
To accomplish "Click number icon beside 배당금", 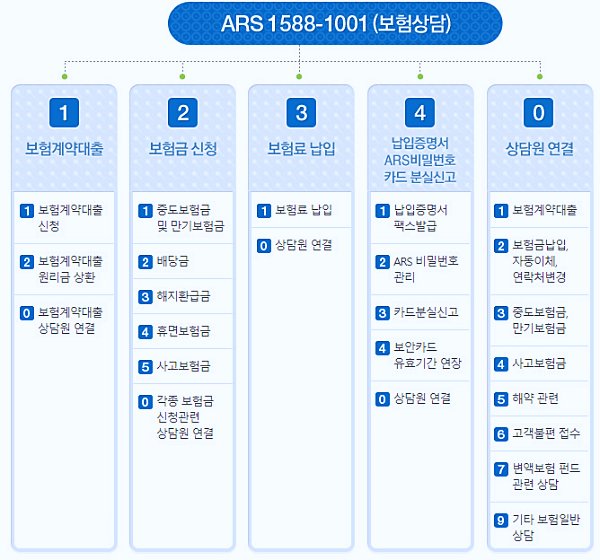I will pyautogui.click(x=145, y=262).
